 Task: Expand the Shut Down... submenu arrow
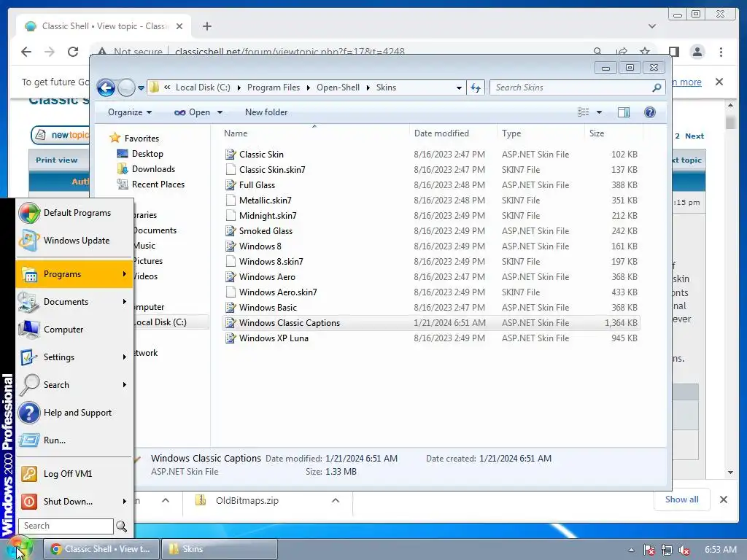pyautogui.click(x=124, y=502)
